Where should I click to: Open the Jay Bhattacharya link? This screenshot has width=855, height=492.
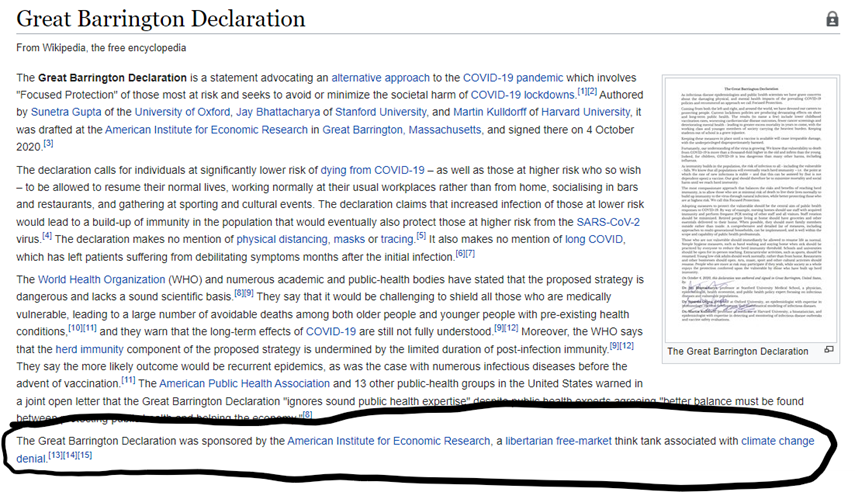pos(278,112)
